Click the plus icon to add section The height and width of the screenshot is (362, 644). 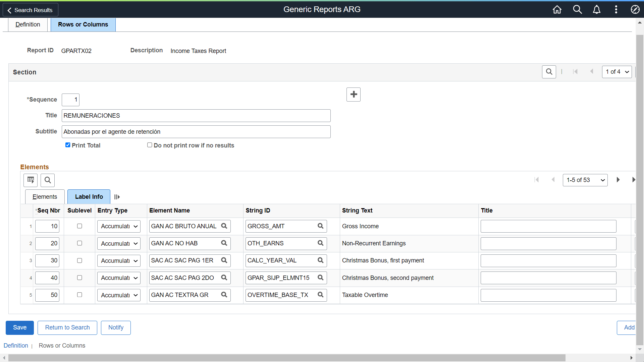click(x=354, y=95)
